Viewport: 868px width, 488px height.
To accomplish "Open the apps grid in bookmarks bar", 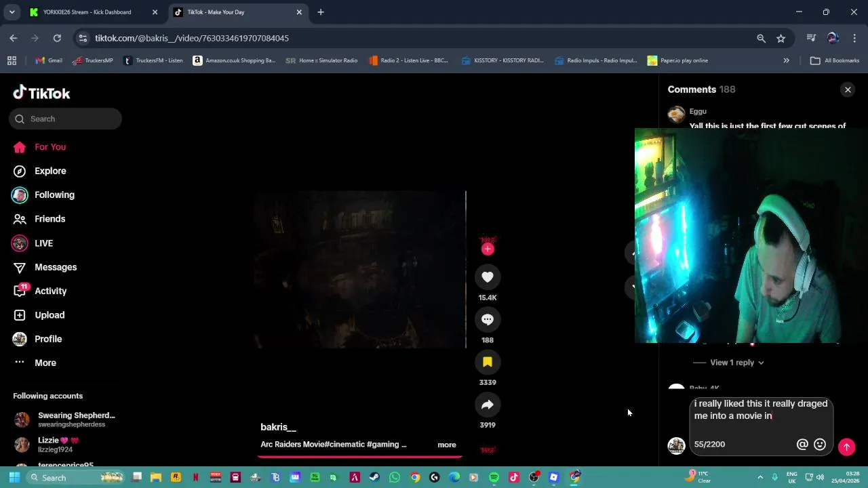I will [12, 60].
